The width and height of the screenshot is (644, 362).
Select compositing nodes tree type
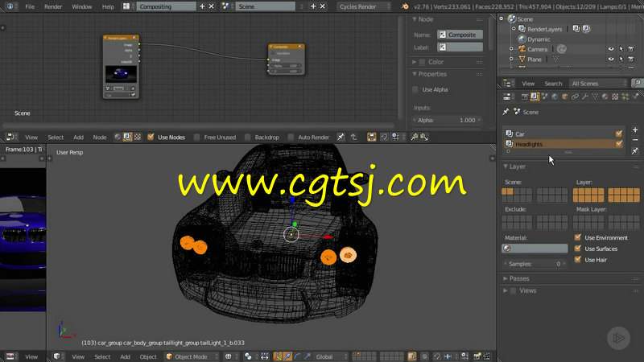click(127, 137)
